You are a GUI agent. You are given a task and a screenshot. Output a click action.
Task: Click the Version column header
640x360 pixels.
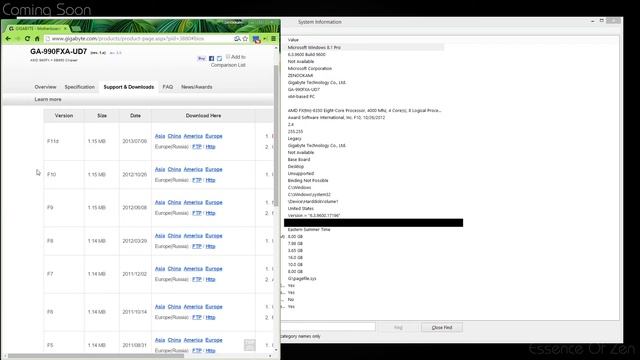tap(64, 116)
